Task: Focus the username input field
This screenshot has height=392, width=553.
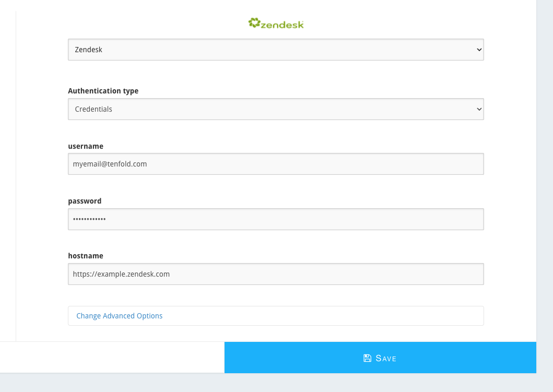Action: (x=276, y=164)
